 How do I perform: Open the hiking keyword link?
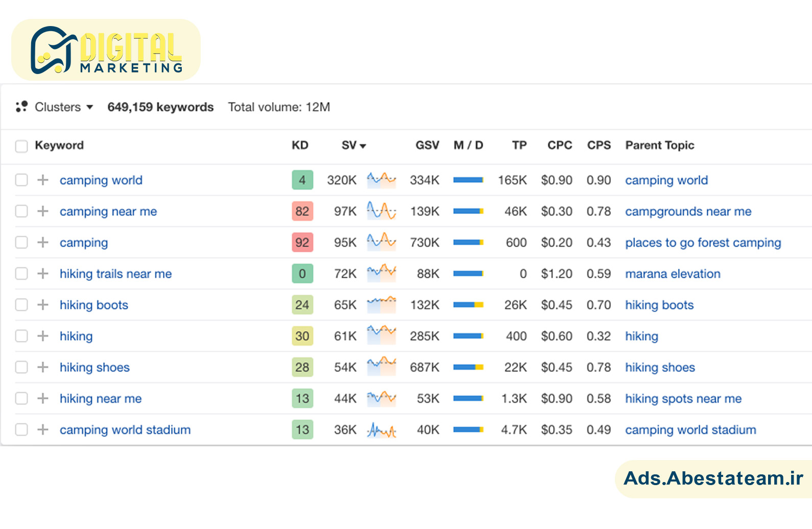click(76, 336)
